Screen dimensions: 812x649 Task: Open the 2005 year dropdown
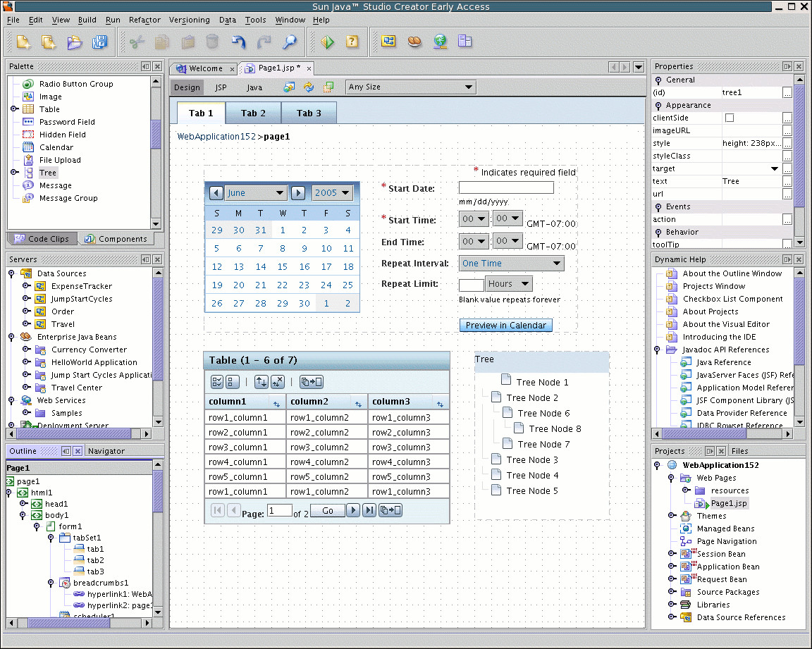click(x=332, y=193)
